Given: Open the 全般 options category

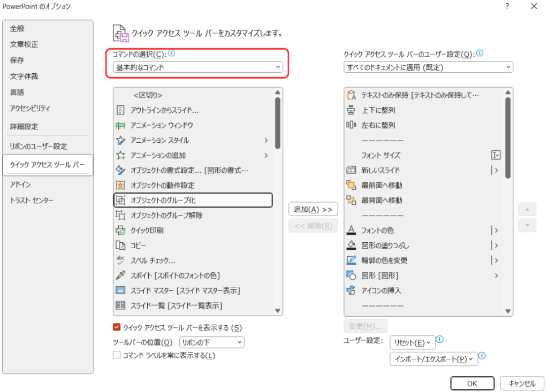Looking at the screenshot, I should coord(17,29).
